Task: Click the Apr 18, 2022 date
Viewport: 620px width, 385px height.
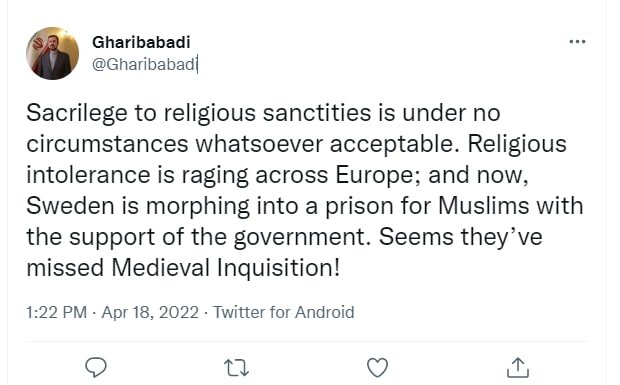Action: click(x=150, y=312)
